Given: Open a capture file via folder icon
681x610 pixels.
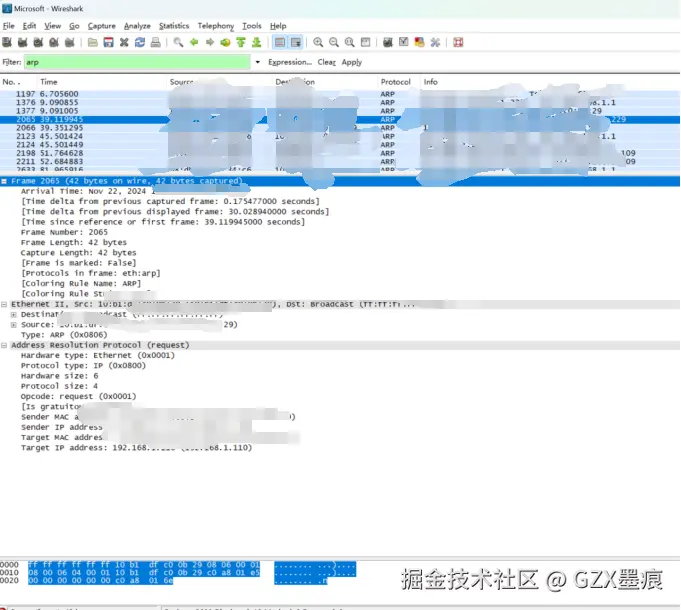Looking at the screenshot, I should 93,42.
